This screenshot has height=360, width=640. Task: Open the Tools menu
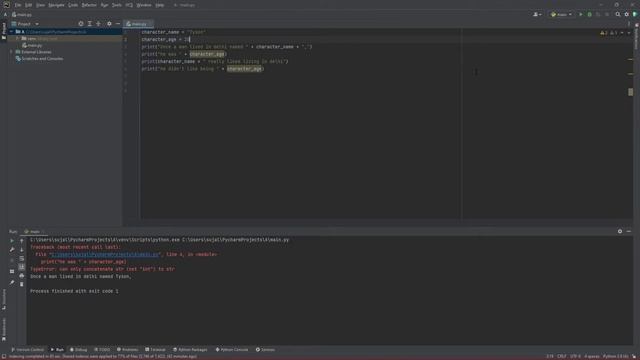[117, 5]
